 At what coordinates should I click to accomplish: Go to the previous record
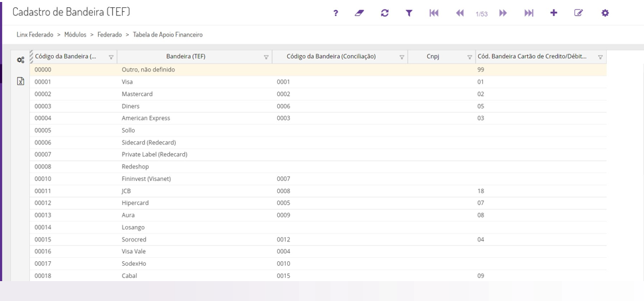[460, 13]
